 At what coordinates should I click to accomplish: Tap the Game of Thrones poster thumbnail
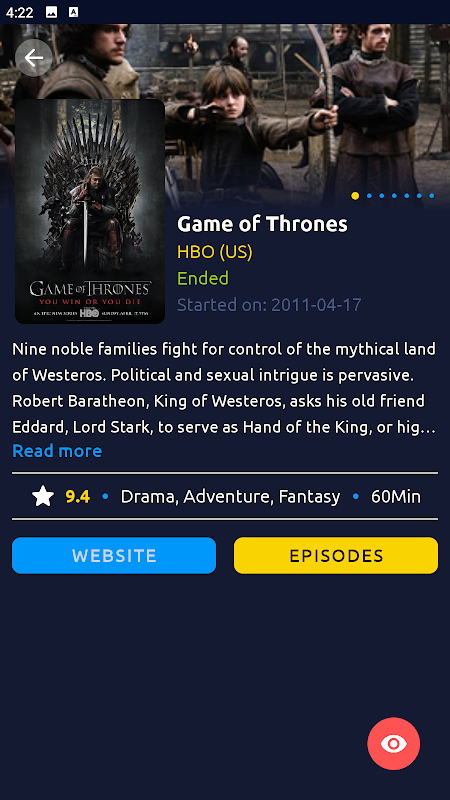90,211
